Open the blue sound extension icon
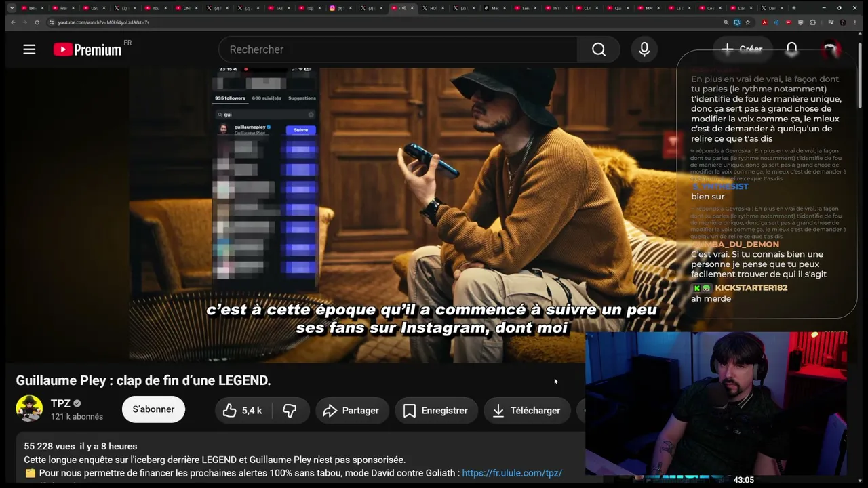 point(776,22)
